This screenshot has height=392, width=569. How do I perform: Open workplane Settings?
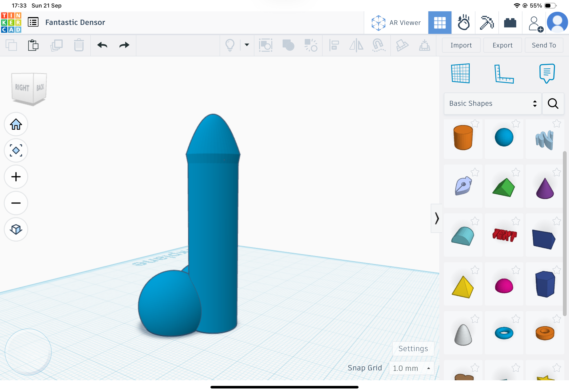pos(413,349)
